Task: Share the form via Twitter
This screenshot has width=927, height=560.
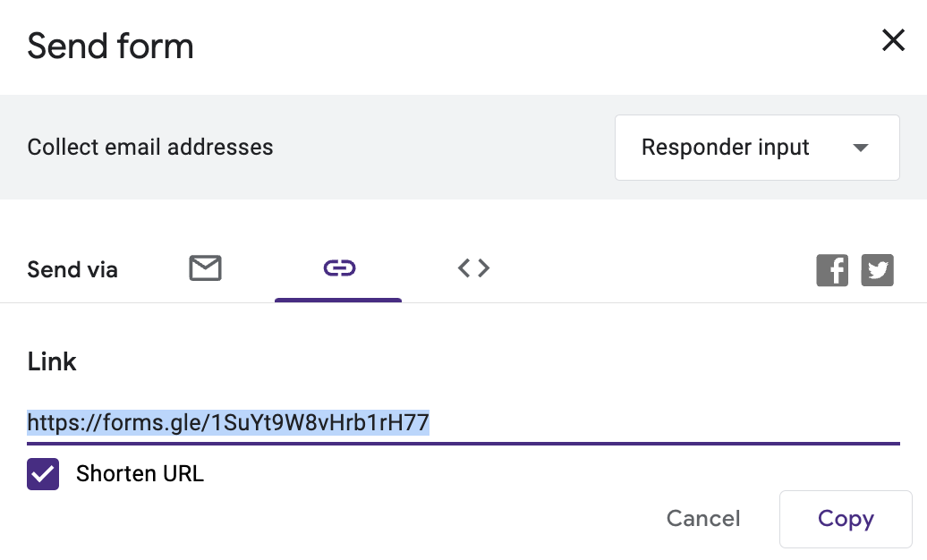Action: 878,270
